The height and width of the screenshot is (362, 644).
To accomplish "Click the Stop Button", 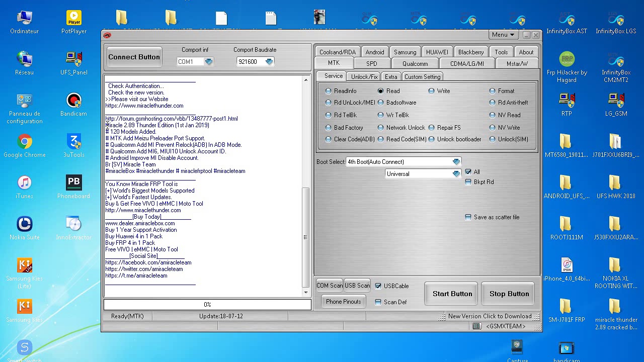I will (x=509, y=294).
